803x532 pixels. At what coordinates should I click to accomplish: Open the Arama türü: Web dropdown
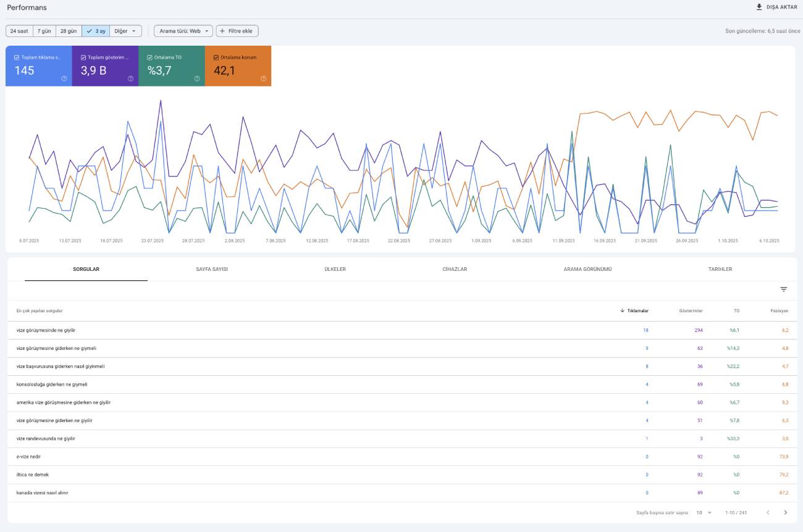pyautogui.click(x=183, y=31)
